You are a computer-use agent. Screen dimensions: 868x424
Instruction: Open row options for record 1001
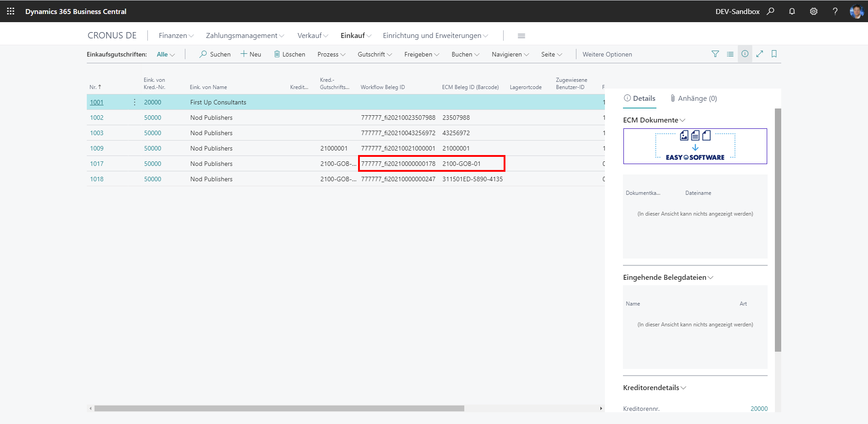pos(135,102)
